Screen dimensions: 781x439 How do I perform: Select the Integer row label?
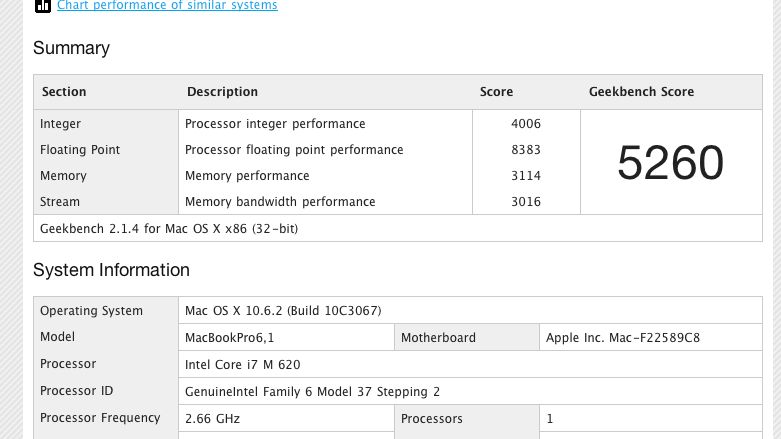pyautogui.click(x=61, y=124)
